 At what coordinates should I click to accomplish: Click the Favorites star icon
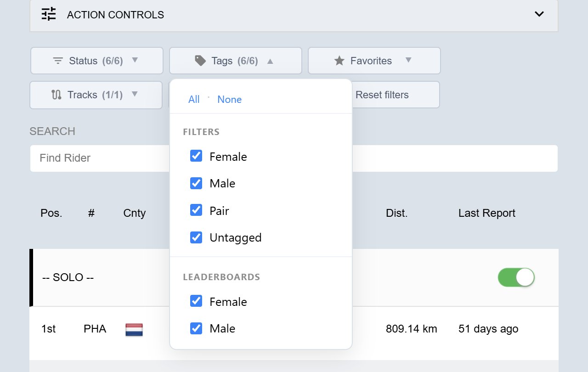[339, 61]
